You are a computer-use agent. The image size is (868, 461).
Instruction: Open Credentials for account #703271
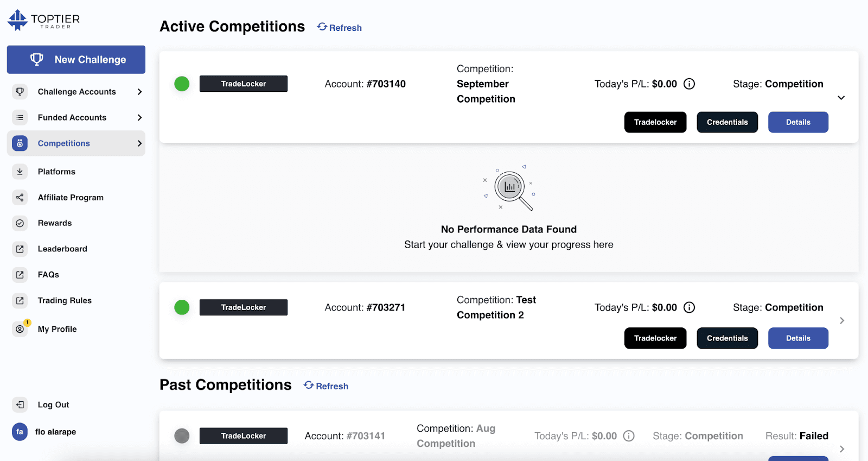pos(727,338)
